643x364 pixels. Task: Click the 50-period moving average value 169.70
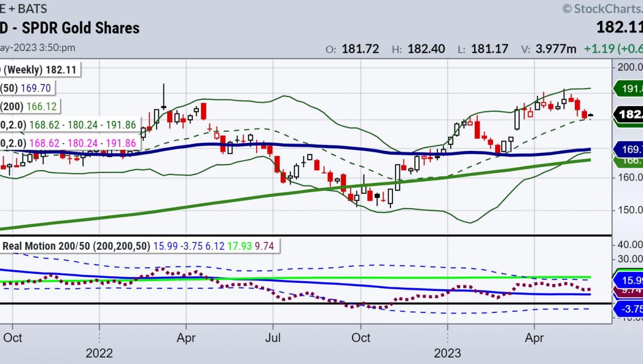(x=36, y=88)
